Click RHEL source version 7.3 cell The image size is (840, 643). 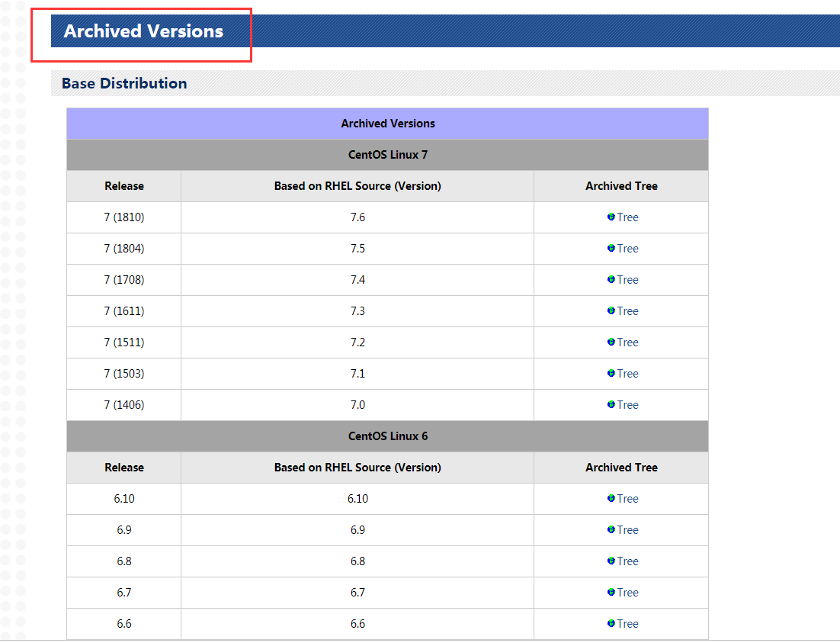pyautogui.click(x=357, y=311)
